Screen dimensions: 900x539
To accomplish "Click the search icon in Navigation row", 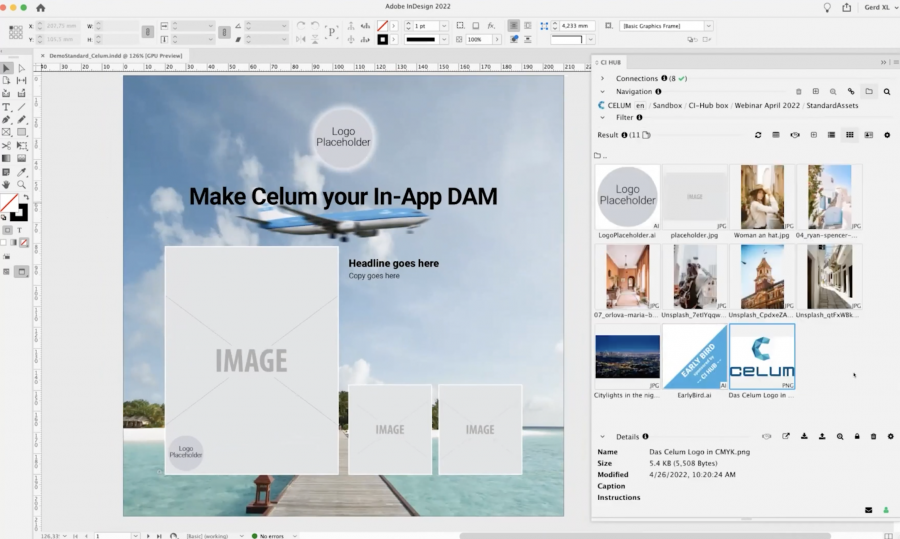I will click(887, 91).
